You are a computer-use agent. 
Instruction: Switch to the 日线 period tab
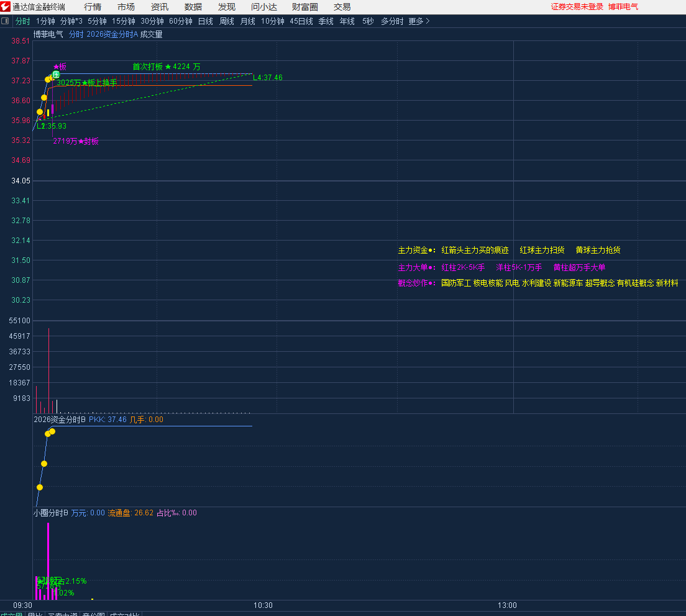click(x=205, y=21)
